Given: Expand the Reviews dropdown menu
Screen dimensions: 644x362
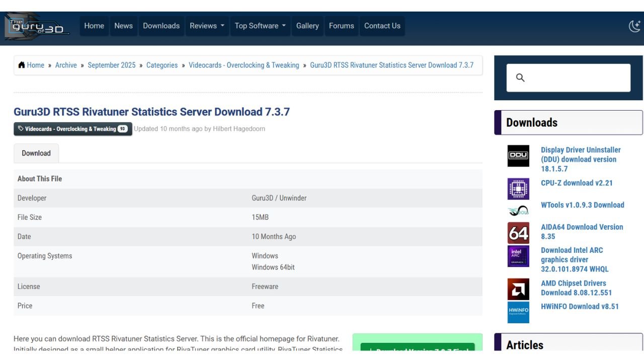Looking at the screenshot, I should click(x=207, y=26).
